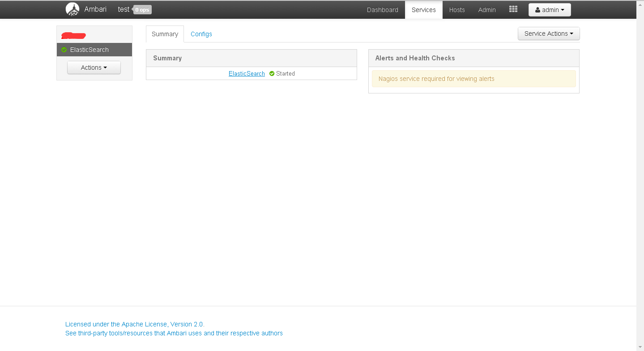
Task: Switch to the Configs tab
Action: tap(201, 34)
